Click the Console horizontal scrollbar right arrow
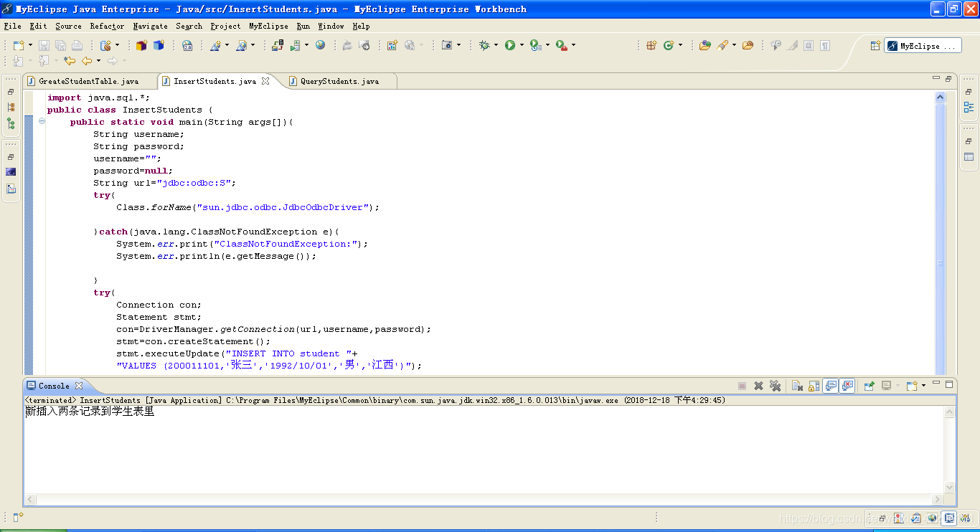 937,499
